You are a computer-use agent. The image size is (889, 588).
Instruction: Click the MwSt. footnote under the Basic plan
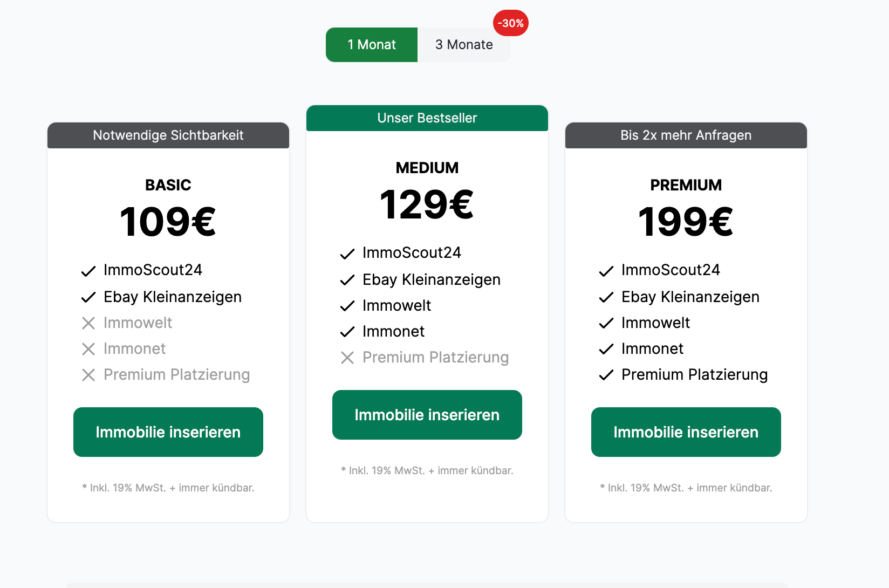click(x=168, y=488)
